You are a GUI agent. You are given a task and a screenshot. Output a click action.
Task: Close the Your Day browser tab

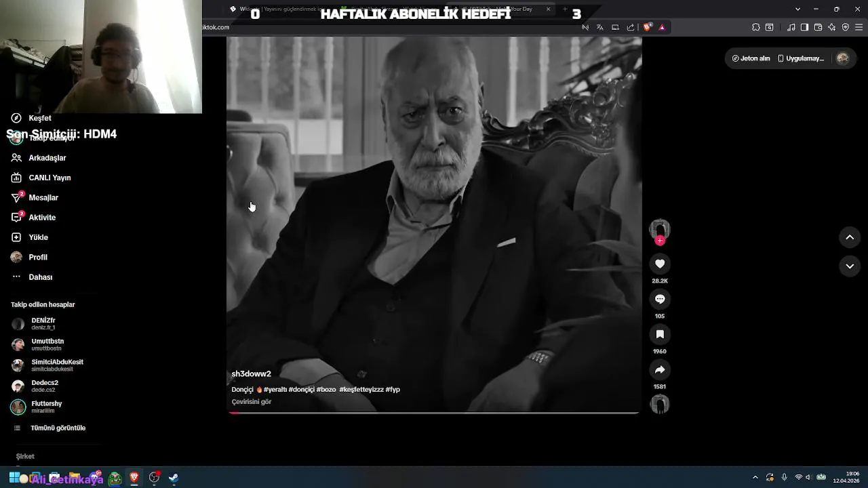point(548,9)
